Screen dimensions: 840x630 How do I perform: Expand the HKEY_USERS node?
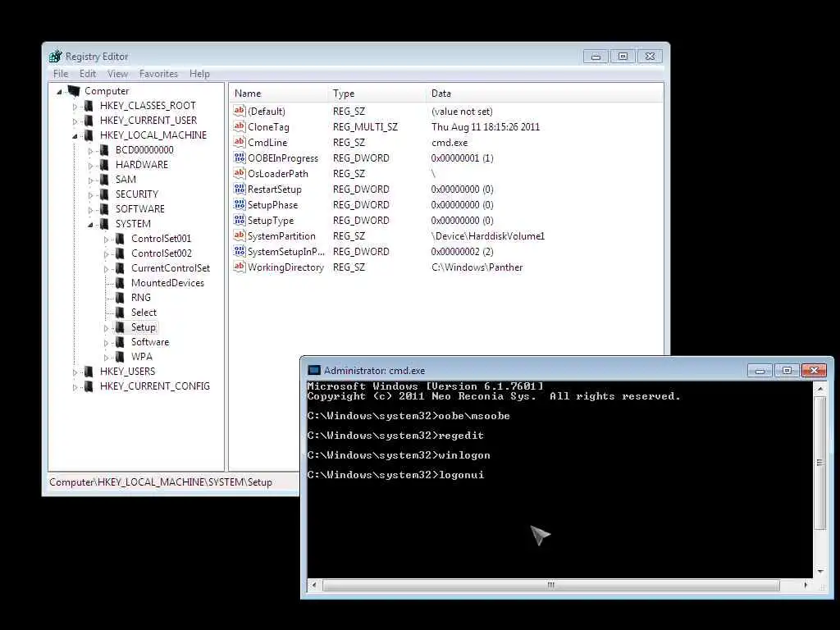(75, 372)
